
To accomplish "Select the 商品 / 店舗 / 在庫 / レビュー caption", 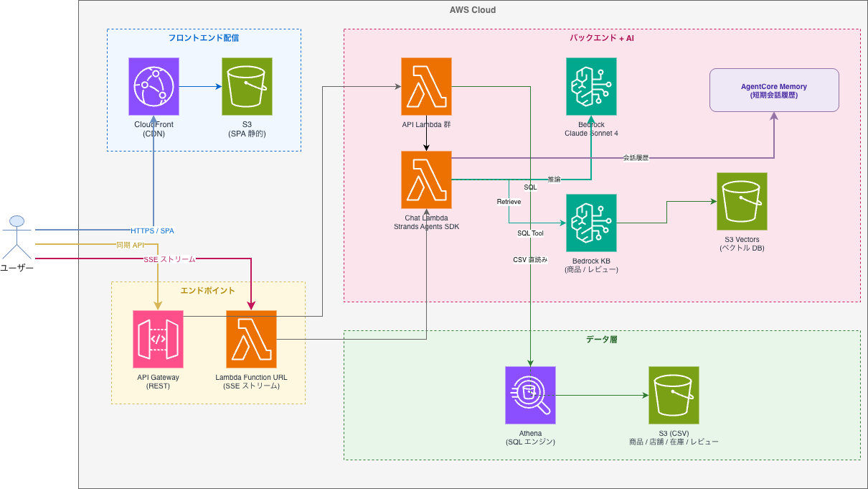I will (x=674, y=442).
